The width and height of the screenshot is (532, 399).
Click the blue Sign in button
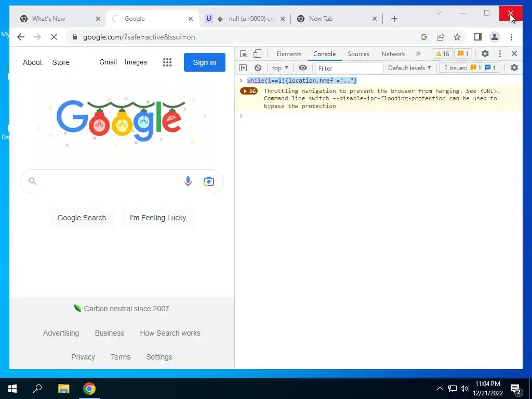(x=205, y=62)
